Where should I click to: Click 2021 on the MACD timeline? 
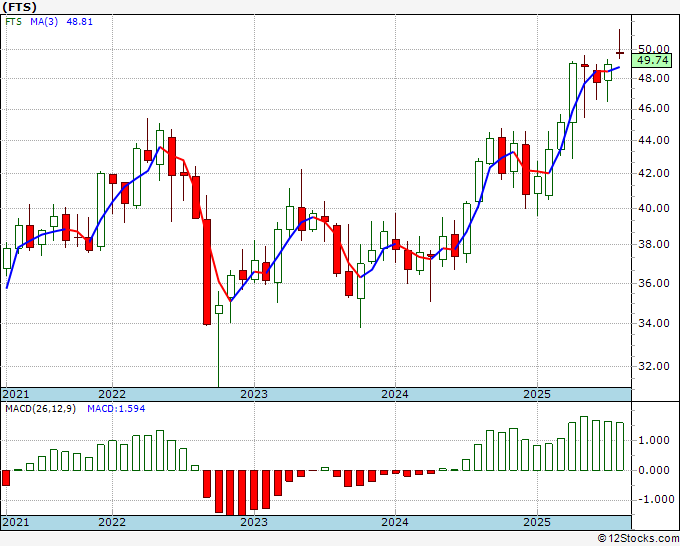coord(16,522)
